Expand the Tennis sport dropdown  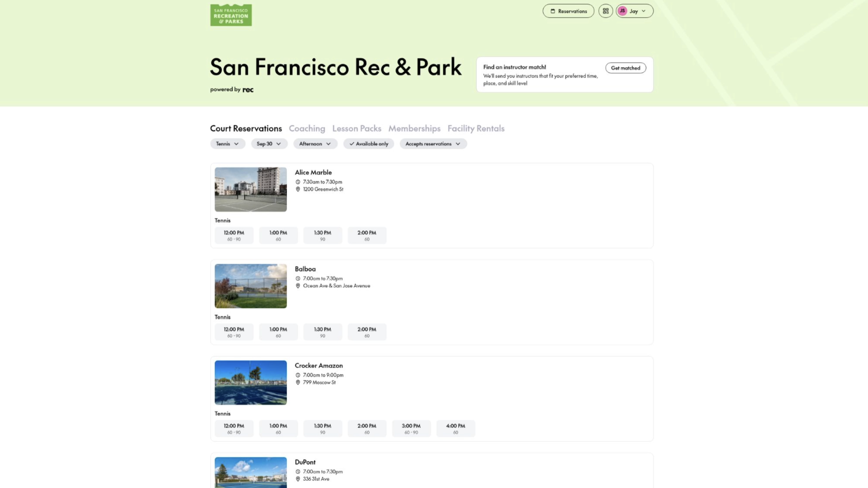(227, 144)
